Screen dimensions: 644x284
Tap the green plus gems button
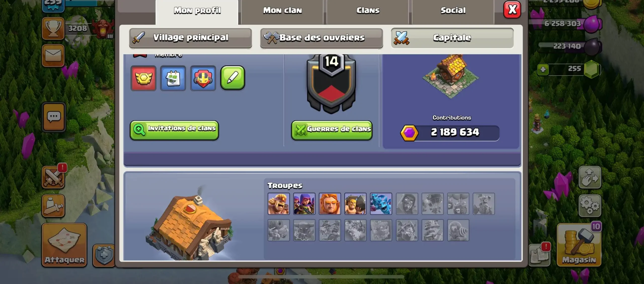pyautogui.click(x=543, y=69)
